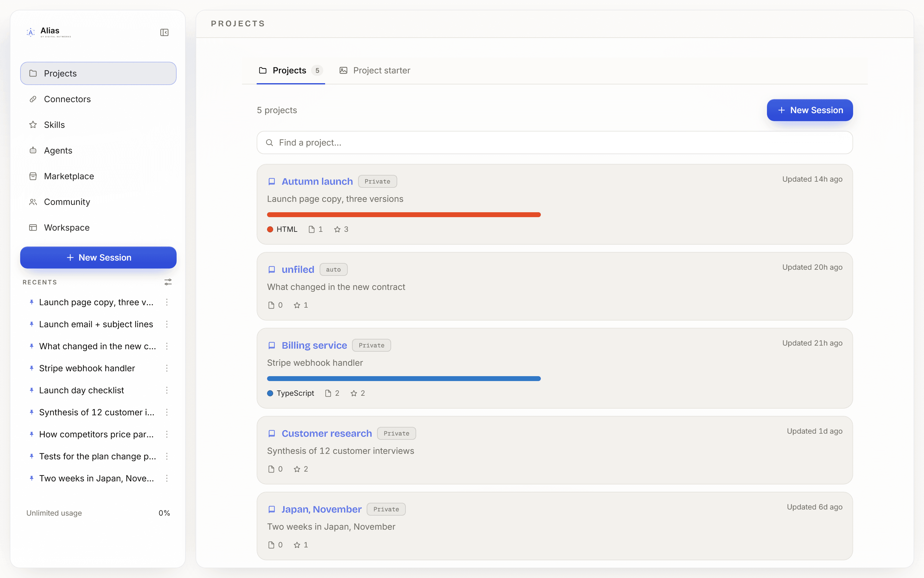924x578 pixels.
Task: Open the Autumn launch project link
Action: coord(317,182)
